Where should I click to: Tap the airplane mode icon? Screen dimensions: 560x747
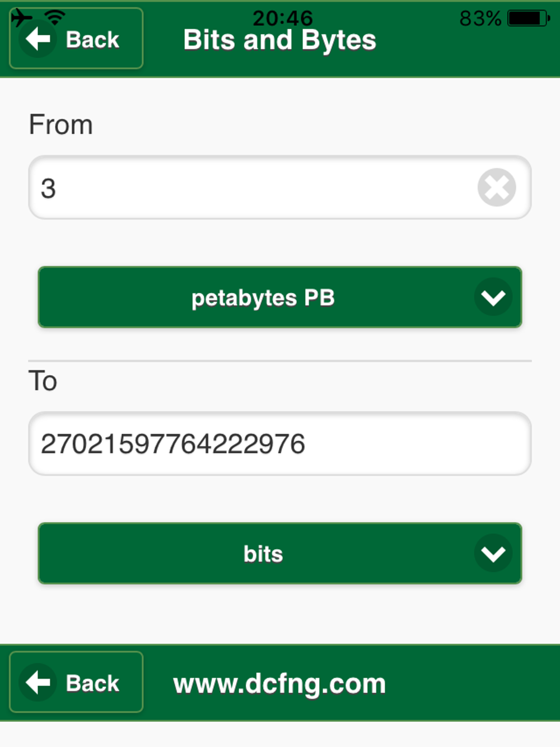(x=21, y=17)
